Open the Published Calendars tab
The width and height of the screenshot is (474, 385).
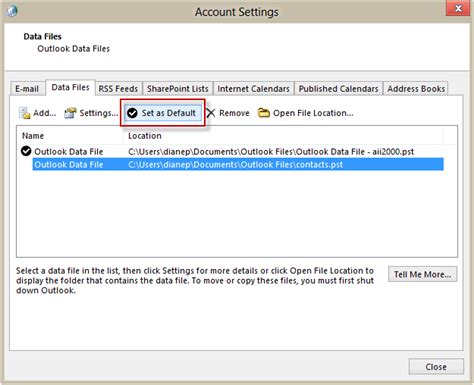coord(338,89)
